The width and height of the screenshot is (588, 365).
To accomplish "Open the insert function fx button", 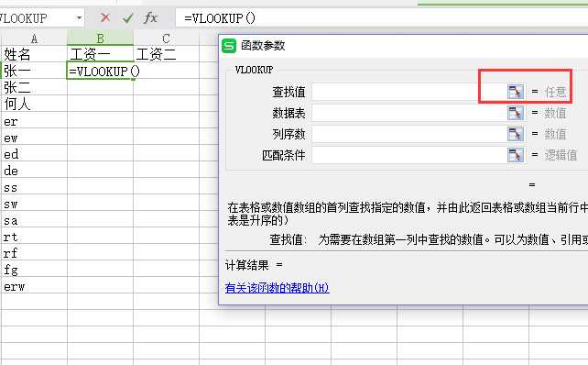I will click(150, 17).
